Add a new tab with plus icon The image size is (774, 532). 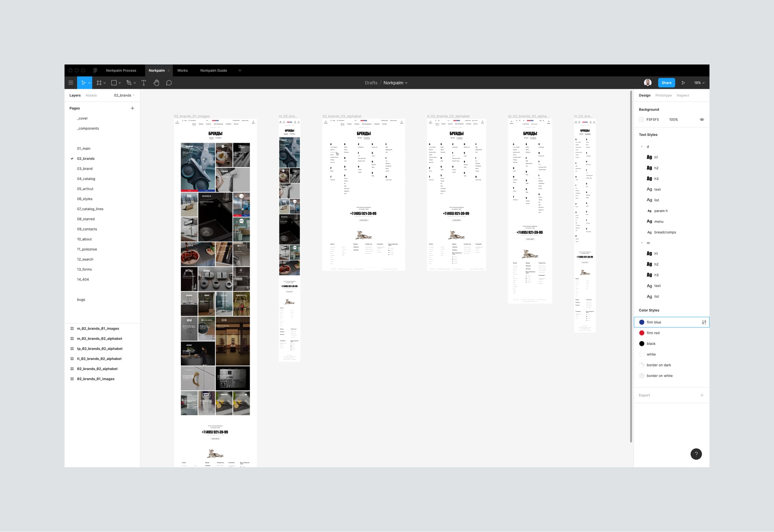[240, 70]
